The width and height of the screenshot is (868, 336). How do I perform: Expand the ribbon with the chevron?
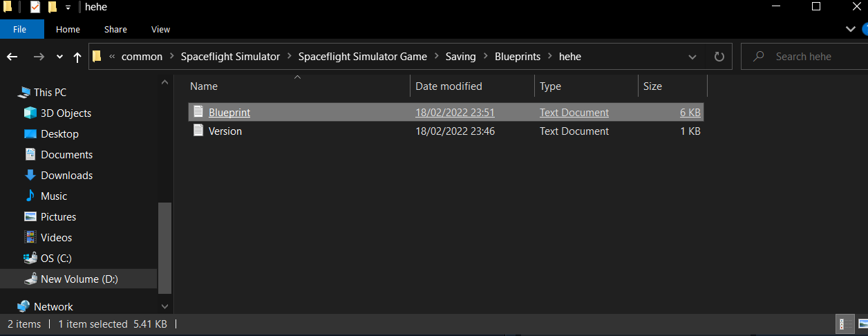[851, 29]
